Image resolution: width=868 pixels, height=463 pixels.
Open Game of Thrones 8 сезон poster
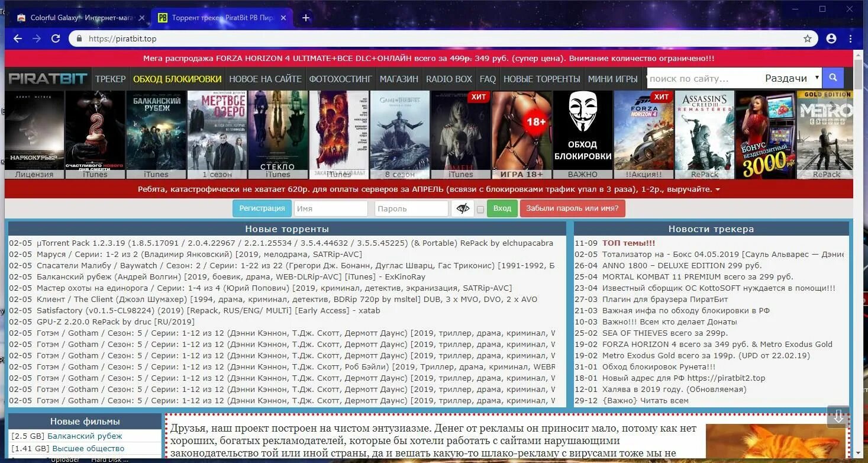[400, 134]
